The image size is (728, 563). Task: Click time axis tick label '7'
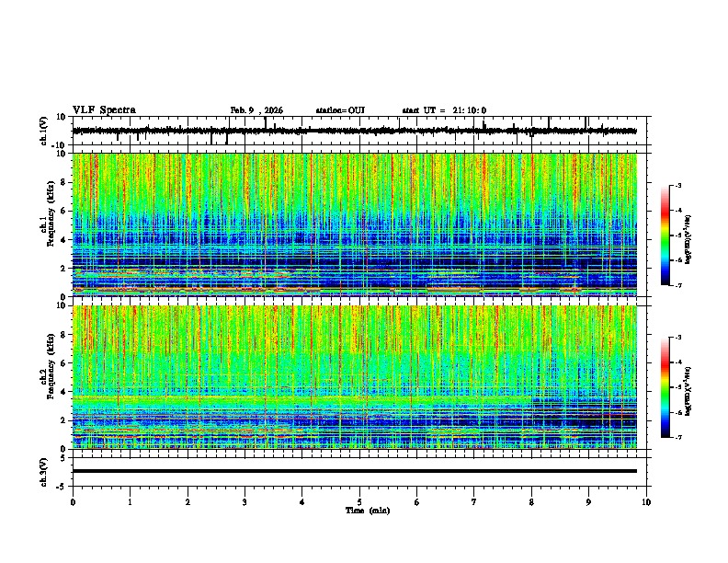(474, 502)
